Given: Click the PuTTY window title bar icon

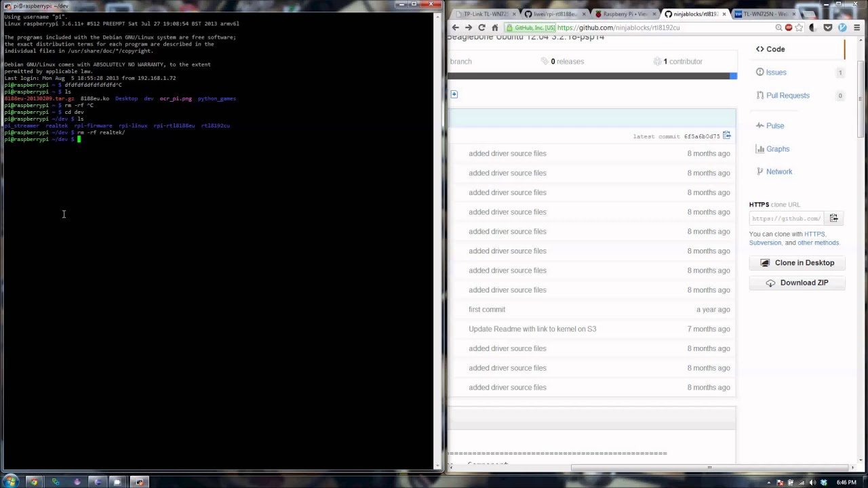Looking at the screenshot, I should click(x=8, y=5).
